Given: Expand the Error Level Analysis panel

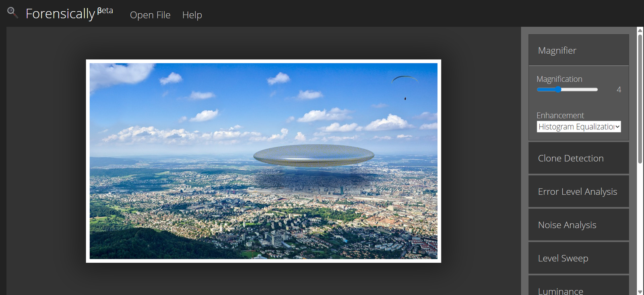Looking at the screenshot, I should [578, 192].
